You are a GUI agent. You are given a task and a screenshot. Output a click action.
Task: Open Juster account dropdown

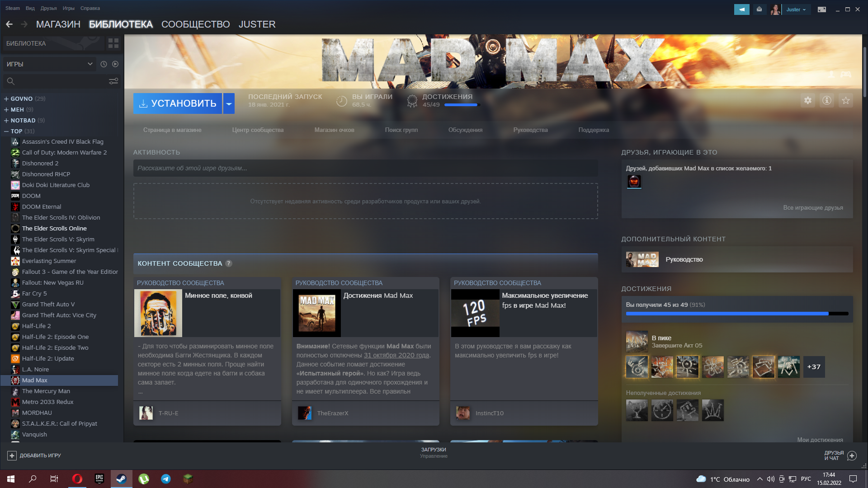click(x=796, y=9)
